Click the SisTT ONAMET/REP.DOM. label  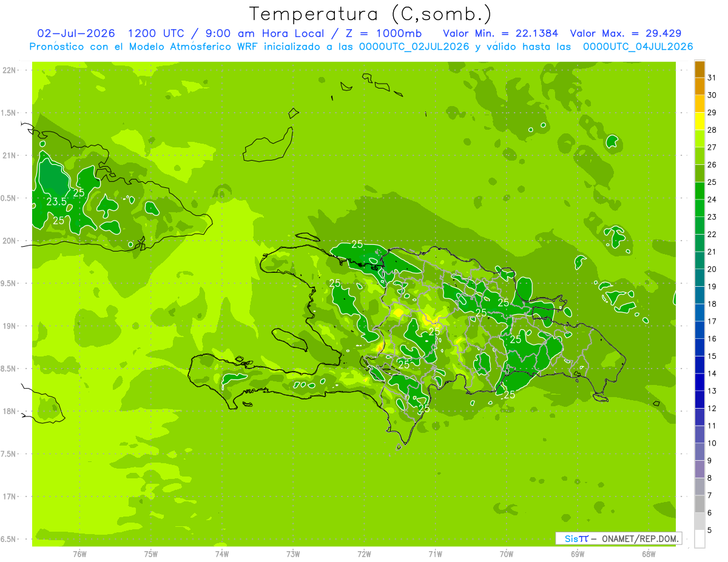[x=618, y=538]
